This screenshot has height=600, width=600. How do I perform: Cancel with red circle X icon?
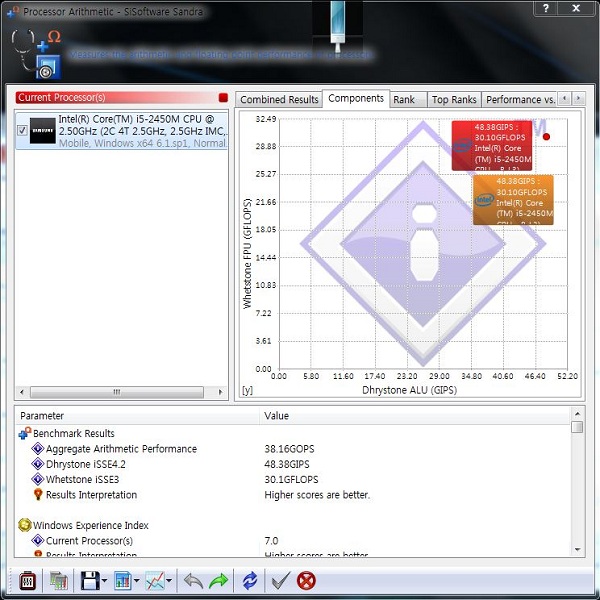(306, 581)
